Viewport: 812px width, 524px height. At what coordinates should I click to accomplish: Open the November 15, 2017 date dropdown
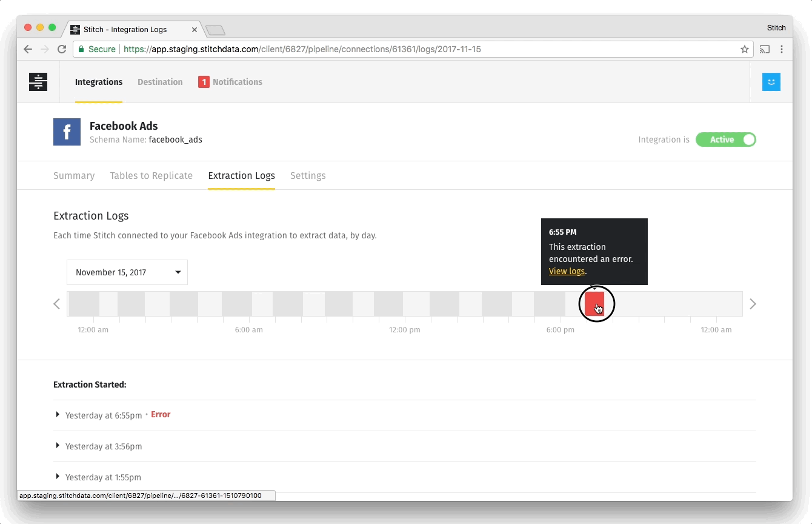(x=127, y=272)
